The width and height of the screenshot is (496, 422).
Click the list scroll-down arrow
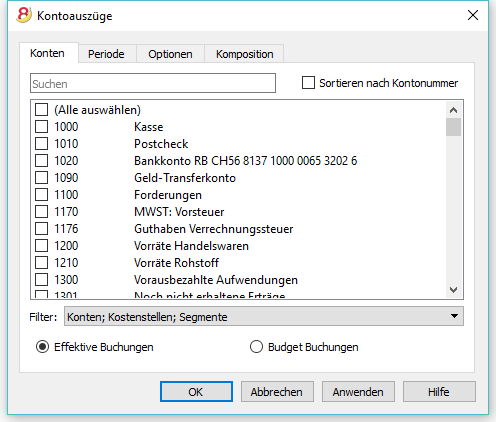[x=453, y=290]
